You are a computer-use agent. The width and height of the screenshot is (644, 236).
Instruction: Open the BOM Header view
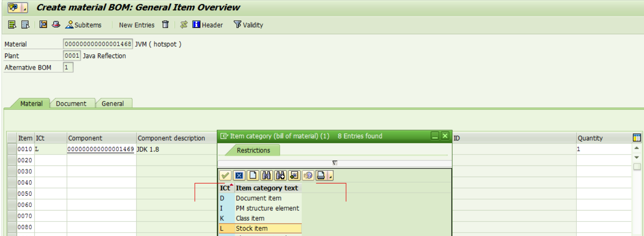208,25
